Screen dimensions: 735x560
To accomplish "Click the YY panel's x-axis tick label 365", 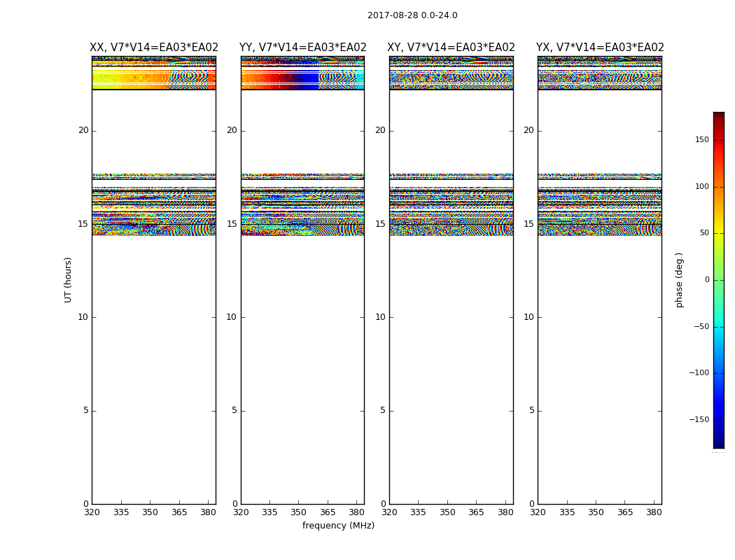I will coord(328,512).
